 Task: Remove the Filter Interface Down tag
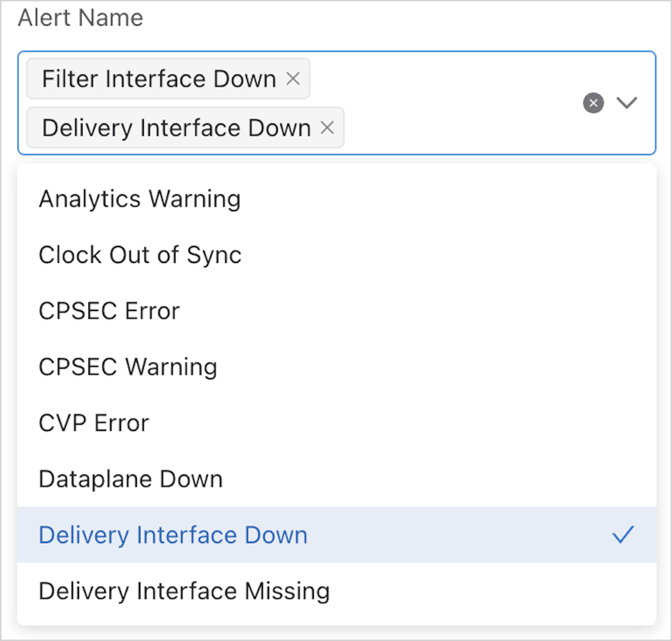pyautogui.click(x=293, y=79)
